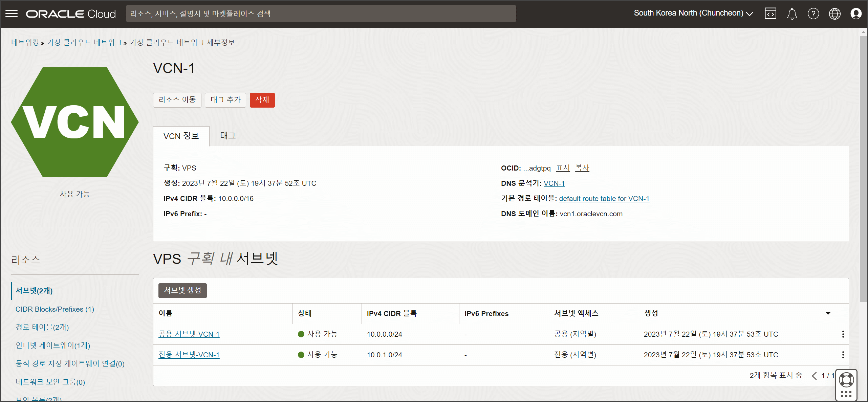The image size is (868, 402).
Task: Select 네트워크 보안 그룹(0) resource
Action: click(50, 382)
